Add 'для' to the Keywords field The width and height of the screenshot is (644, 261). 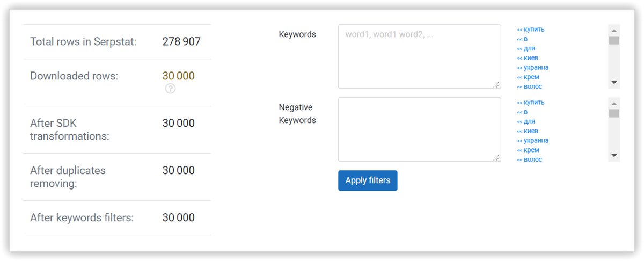(x=526, y=48)
